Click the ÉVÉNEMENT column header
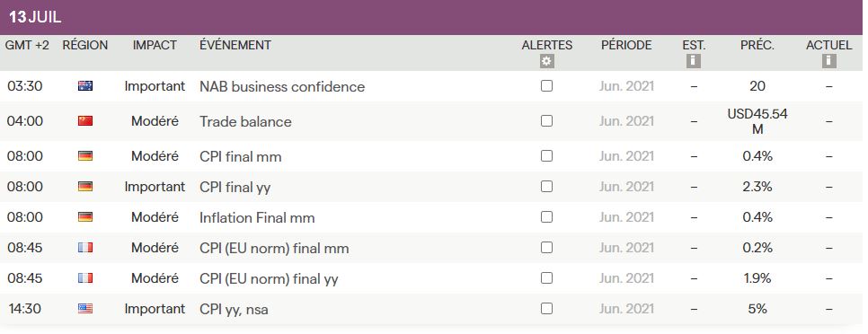The image size is (868, 334). [235, 46]
